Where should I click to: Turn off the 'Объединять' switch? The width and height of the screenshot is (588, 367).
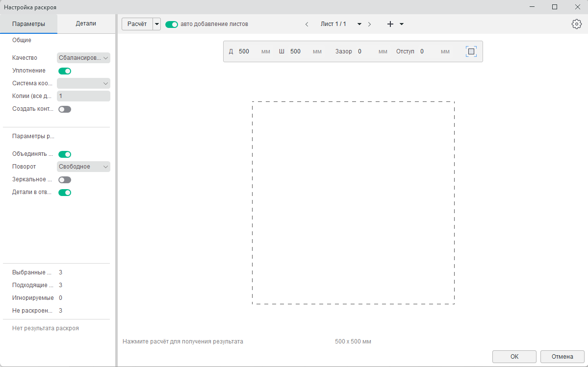(65, 154)
